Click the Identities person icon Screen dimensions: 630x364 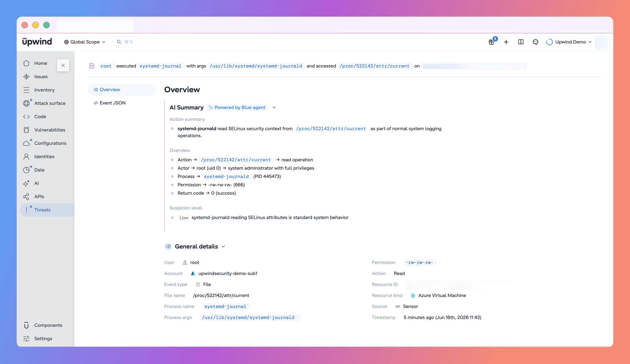(x=27, y=157)
